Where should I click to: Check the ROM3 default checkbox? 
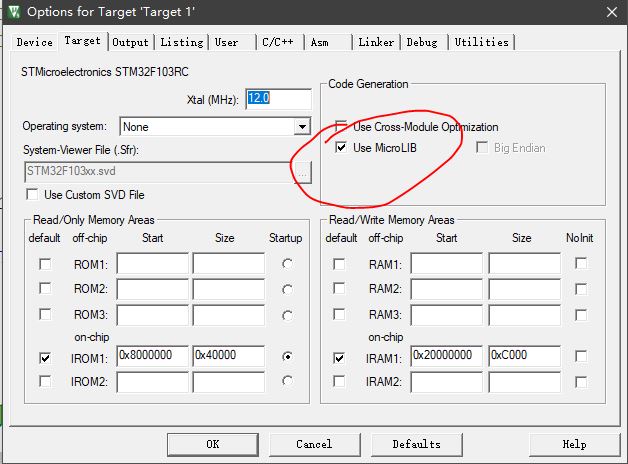pos(45,314)
